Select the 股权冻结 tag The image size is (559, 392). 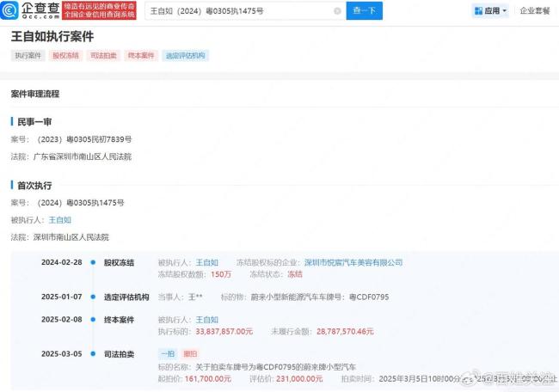click(65, 56)
